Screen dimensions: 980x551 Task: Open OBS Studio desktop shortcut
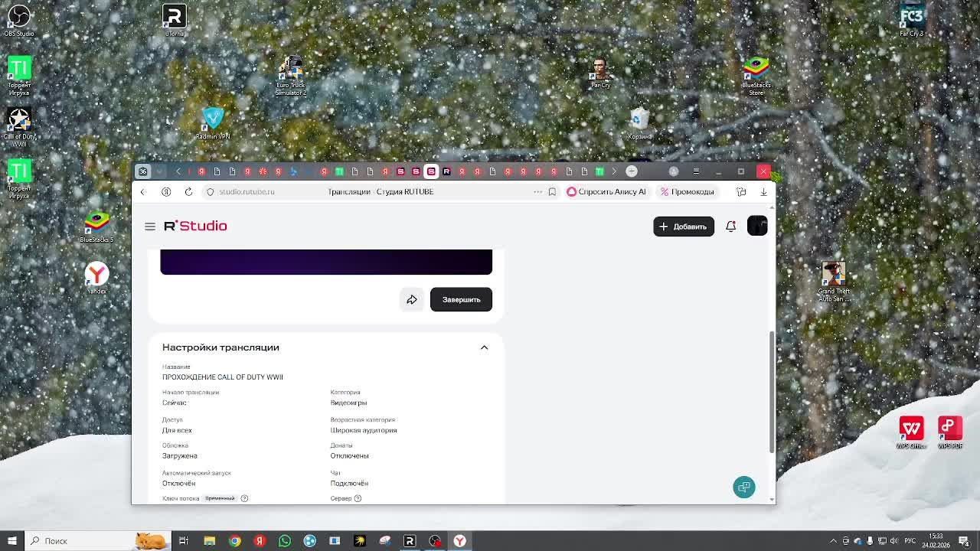click(19, 19)
